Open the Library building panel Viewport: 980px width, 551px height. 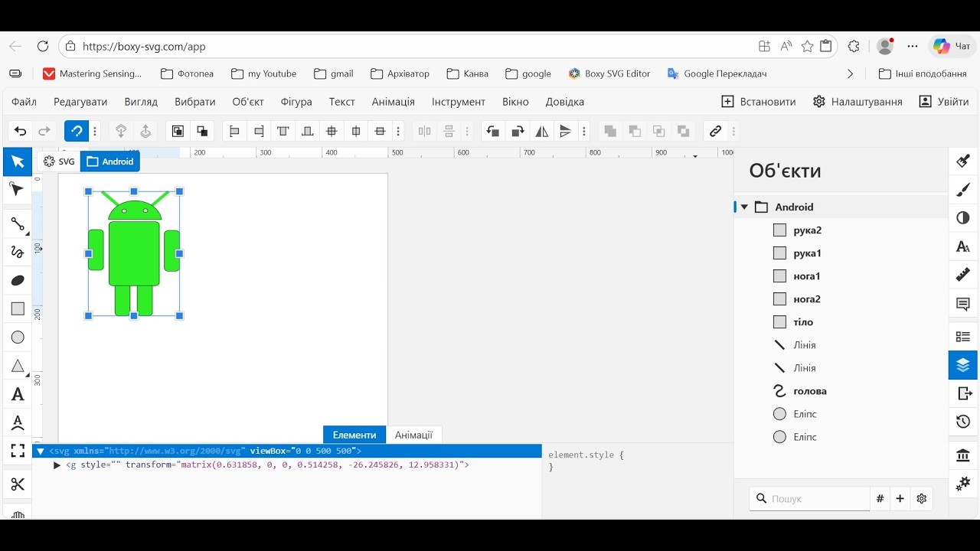pyautogui.click(x=963, y=456)
